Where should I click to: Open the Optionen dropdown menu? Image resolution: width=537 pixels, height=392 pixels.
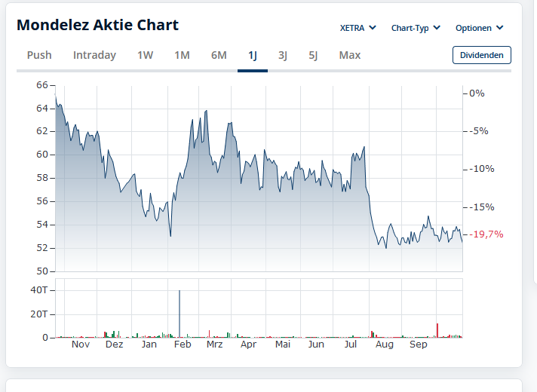(479, 28)
